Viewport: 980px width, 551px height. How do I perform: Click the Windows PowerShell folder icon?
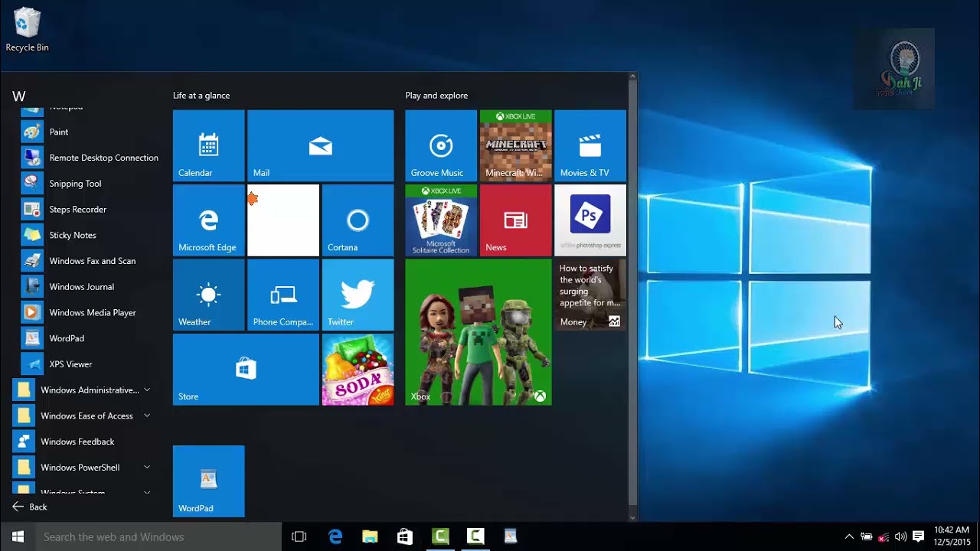(24, 468)
